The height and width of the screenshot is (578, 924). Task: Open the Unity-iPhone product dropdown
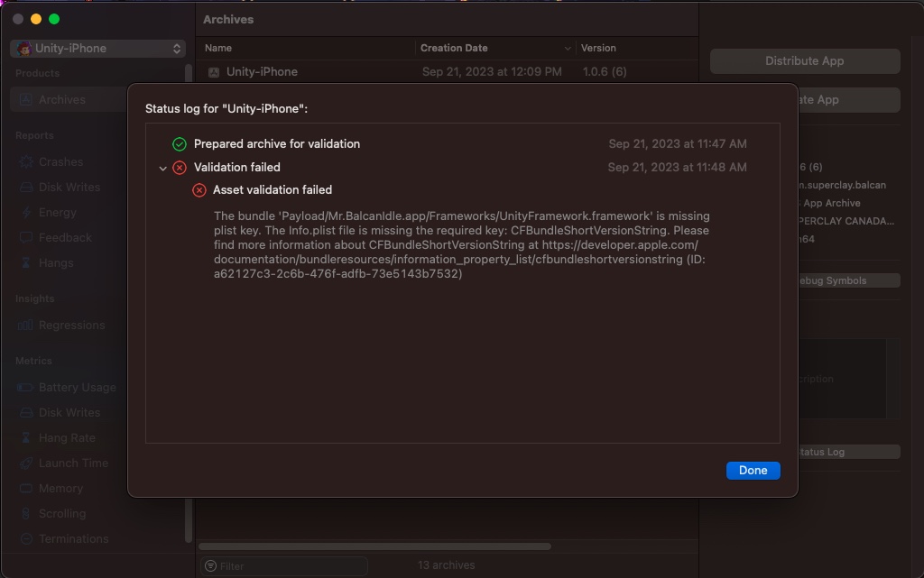[x=97, y=49]
